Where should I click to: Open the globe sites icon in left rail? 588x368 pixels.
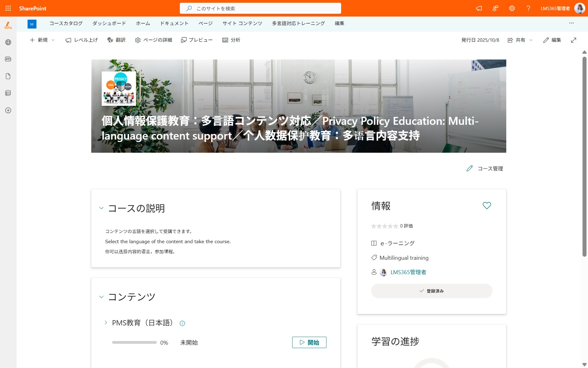click(x=8, y=42)
